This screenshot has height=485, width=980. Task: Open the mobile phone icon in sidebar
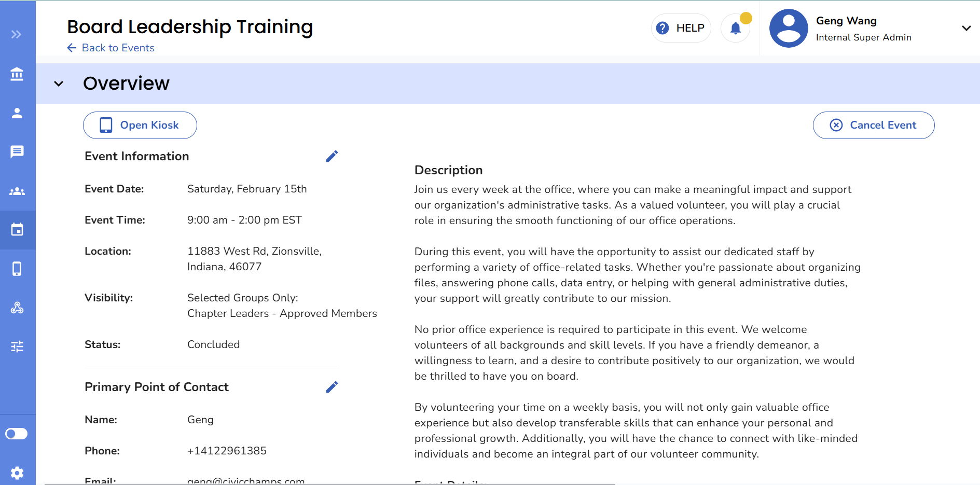click(x=17, y=269)
